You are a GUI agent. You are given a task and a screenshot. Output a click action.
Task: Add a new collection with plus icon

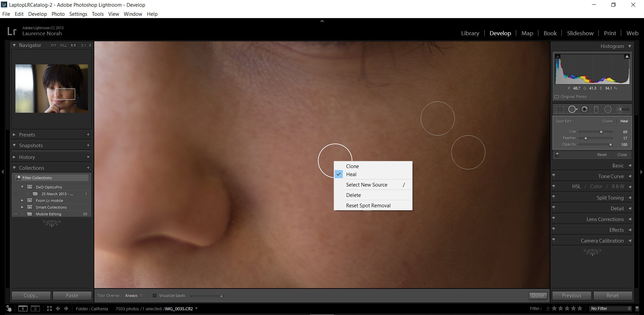pyautogui.click(x=88, y=168)
